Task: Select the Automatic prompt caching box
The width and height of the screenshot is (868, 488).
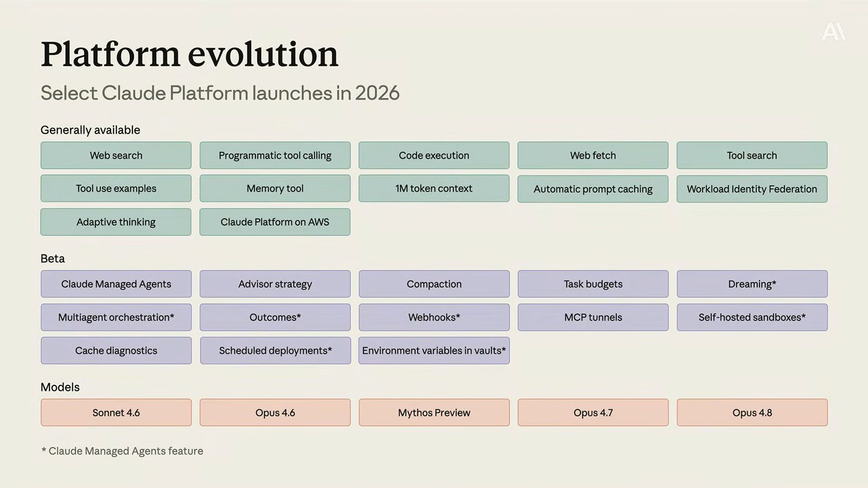Action: click(x=593, y=189)
